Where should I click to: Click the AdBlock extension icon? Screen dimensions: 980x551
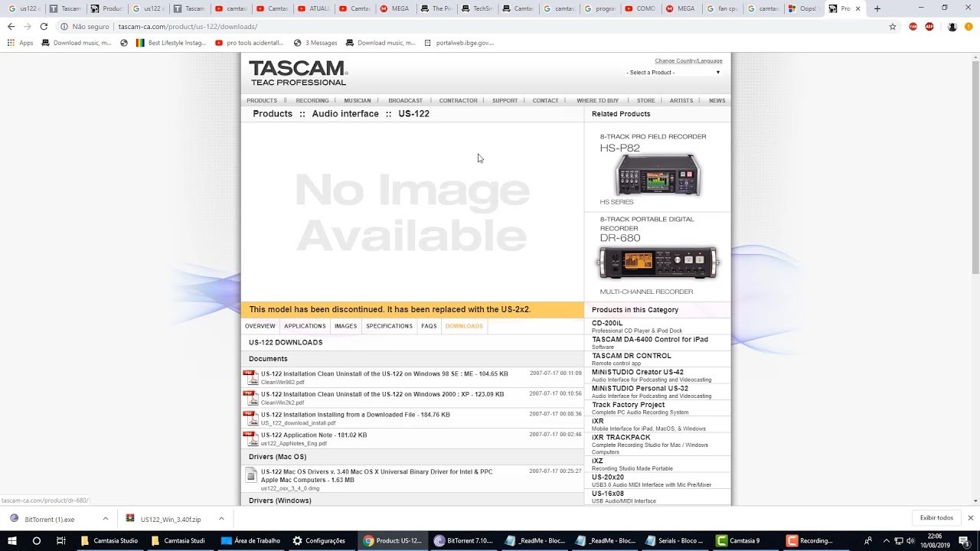tap(929, 26)
